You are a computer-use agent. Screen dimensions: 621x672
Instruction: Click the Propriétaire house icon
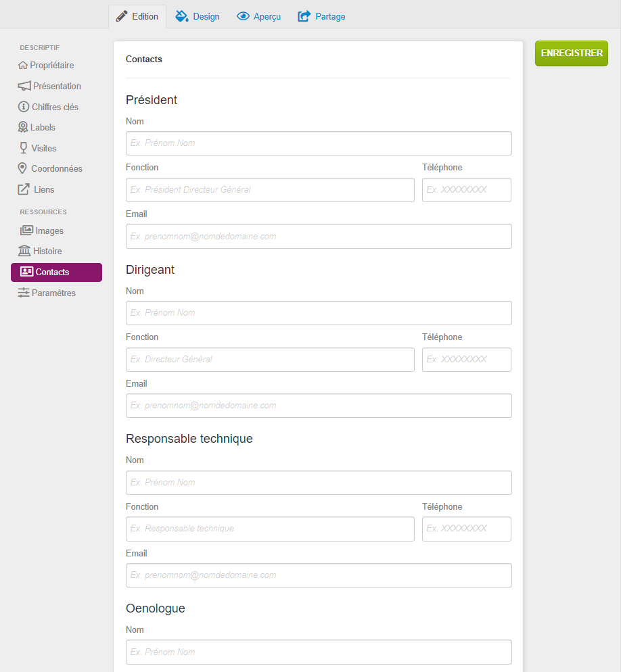click(x=23, y=65)
